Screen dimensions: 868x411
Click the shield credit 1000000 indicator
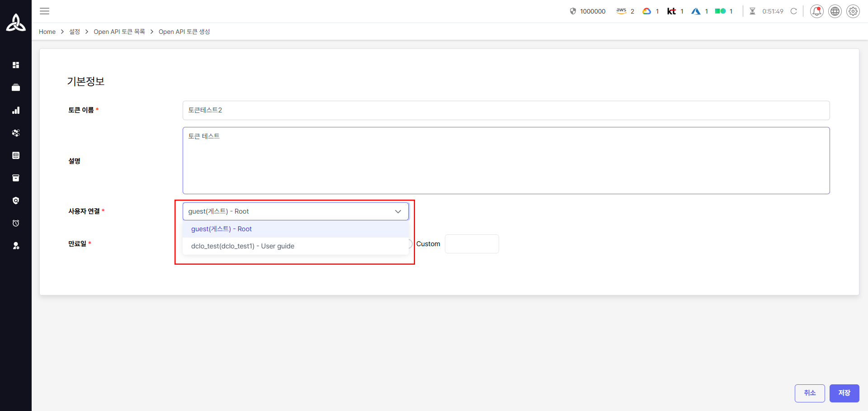pos(588,11)
